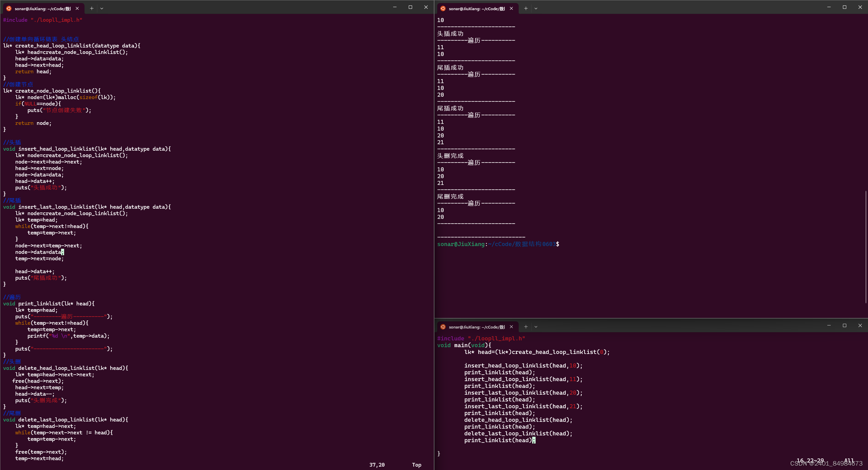Screen dimensions: 868x470
Task: Open new tab in left terminal window
Action: 92,8
